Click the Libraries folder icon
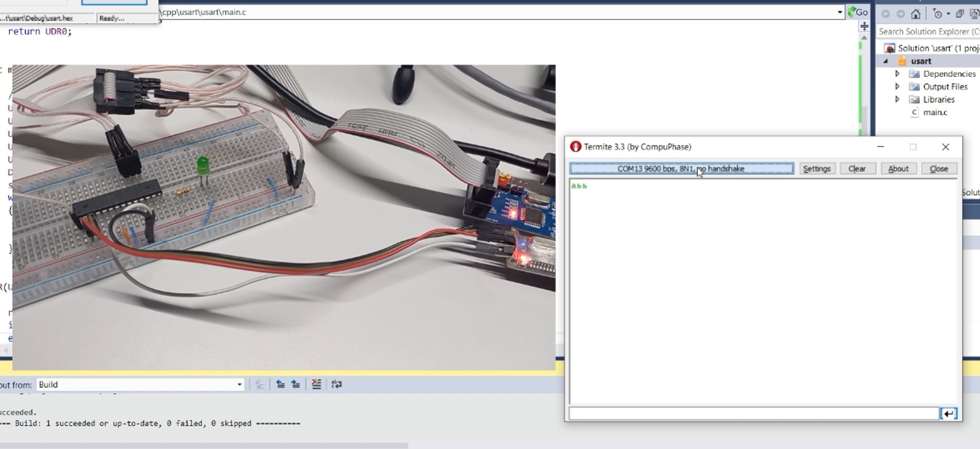 pos(914,99)
